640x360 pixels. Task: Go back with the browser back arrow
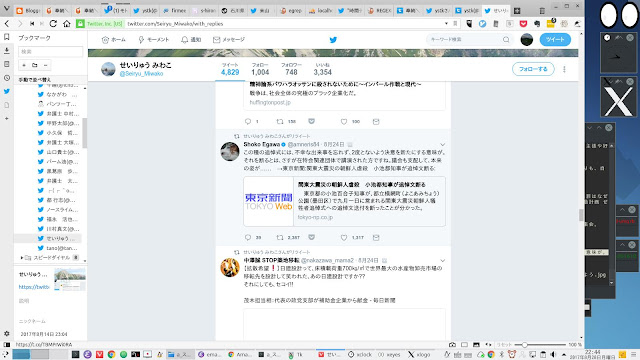tap(7, 24)
